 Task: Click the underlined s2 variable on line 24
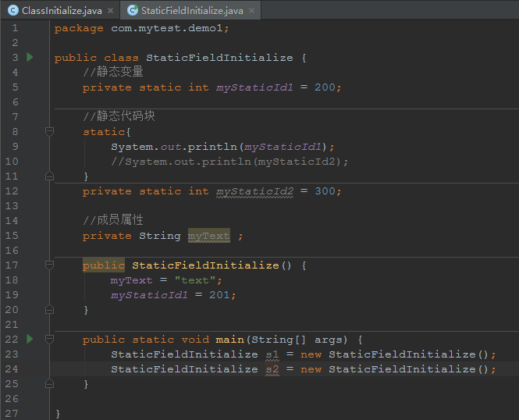[x=272, y=369]
